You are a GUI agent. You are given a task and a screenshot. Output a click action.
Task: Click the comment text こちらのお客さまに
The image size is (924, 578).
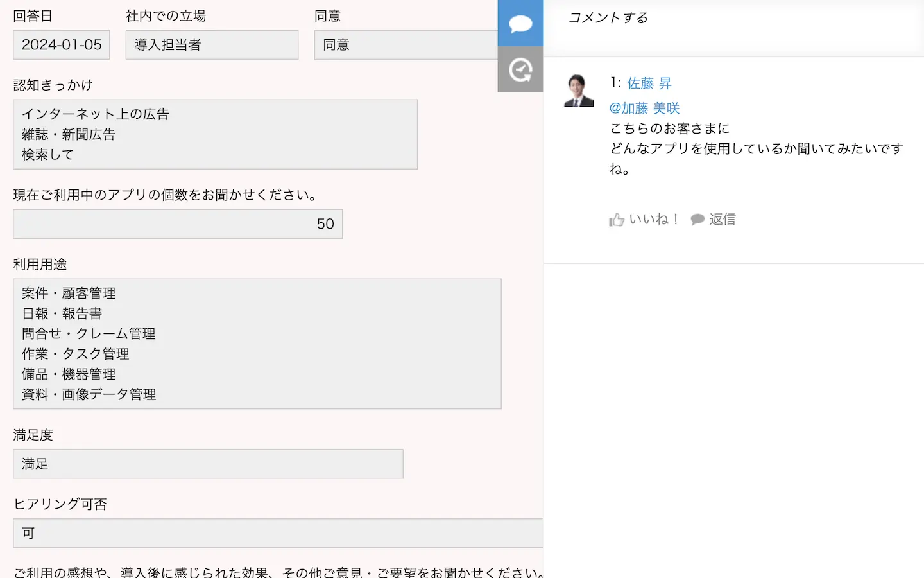[x=669, y=128]
